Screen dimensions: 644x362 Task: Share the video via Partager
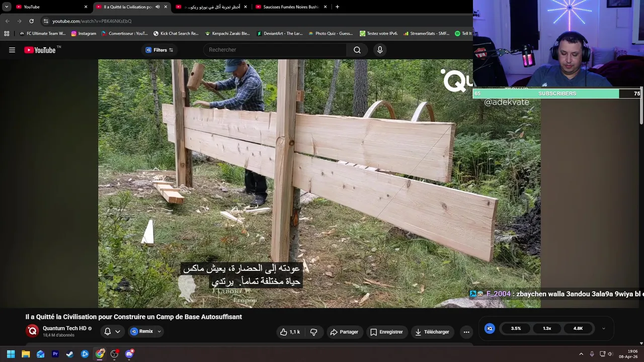point(344,332)
